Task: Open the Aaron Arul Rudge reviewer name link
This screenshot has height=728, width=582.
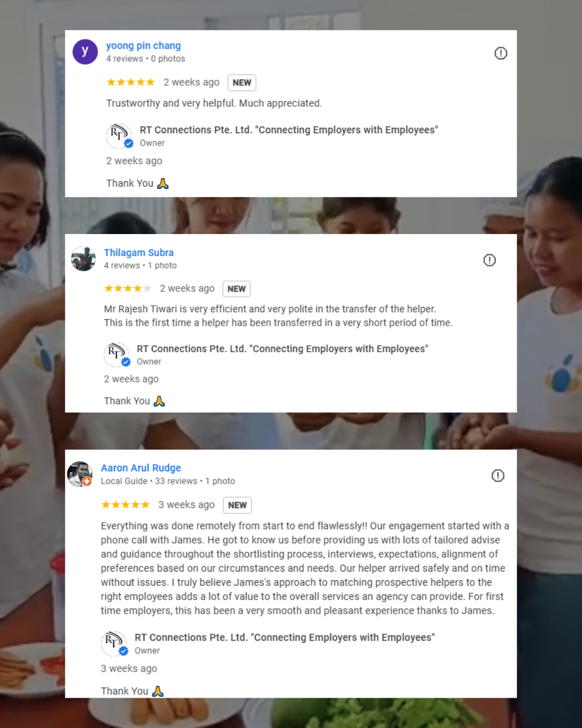Action: click(x=141, y=468)
